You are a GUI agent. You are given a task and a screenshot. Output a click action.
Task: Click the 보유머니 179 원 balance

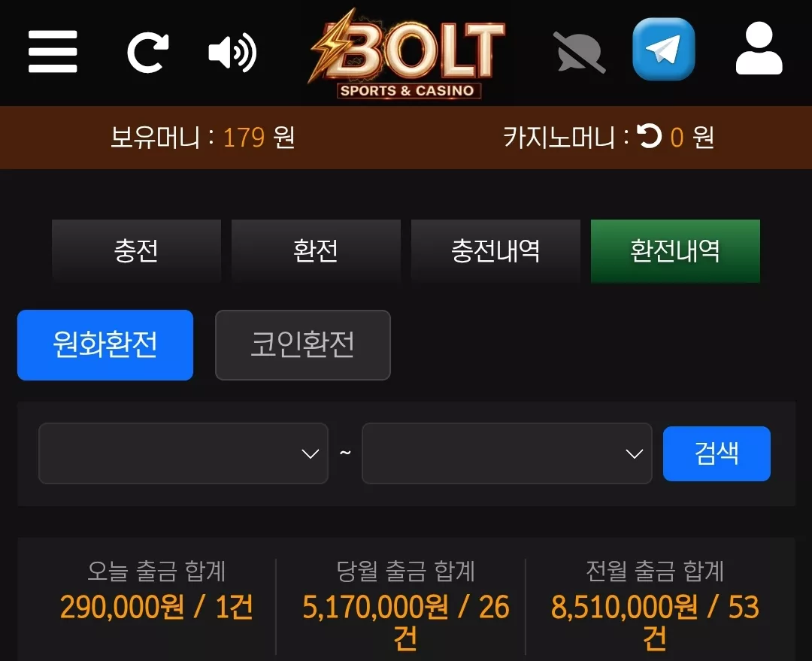click(202, 138)
